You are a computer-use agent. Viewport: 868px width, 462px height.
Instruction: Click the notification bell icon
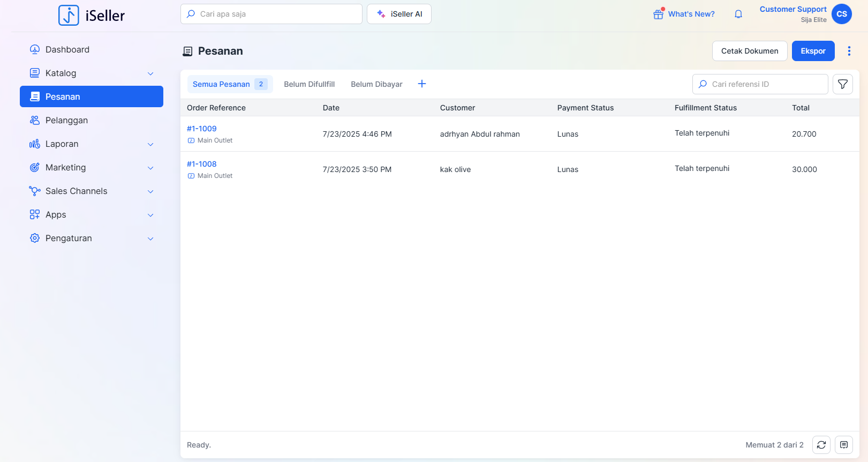[x=738, y=14]
